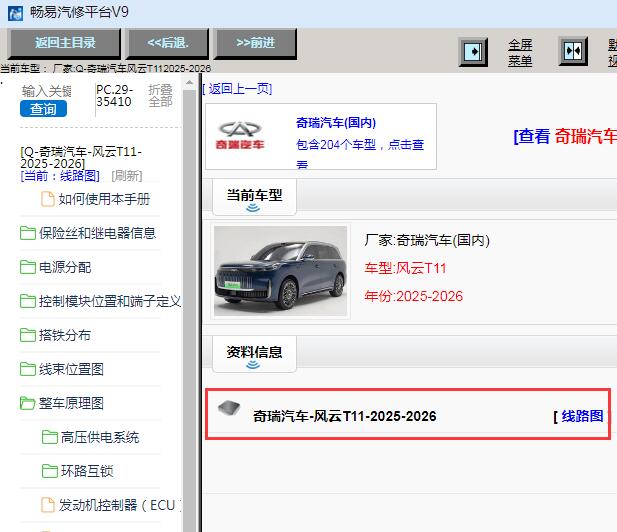The height and width of the screenshot is (532, 617).
Task: Click the folder icon beside 搭铁分布
Action: click(28, 335)
